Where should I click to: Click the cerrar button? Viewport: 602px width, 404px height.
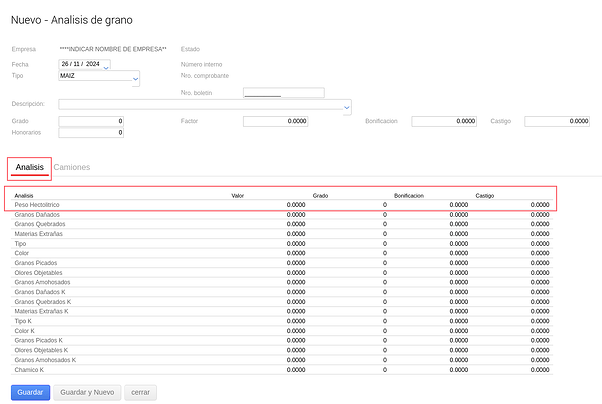(x=140, y=392)
